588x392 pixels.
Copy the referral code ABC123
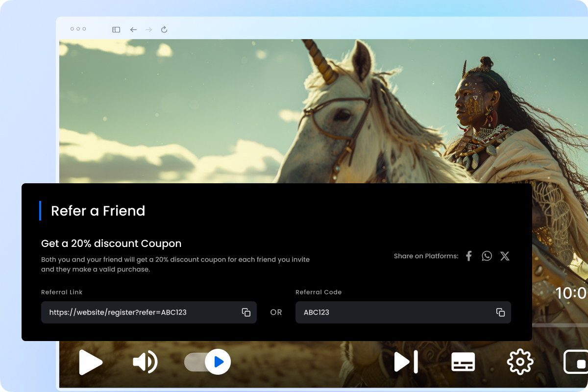pos(500,312)
